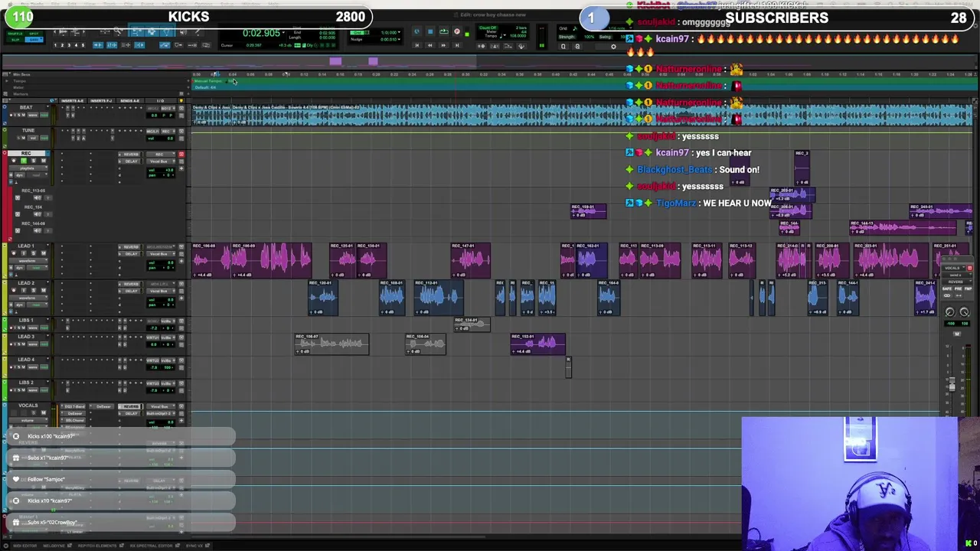
Task: Toggle record enable on REC track
Action: pos(14,161)
